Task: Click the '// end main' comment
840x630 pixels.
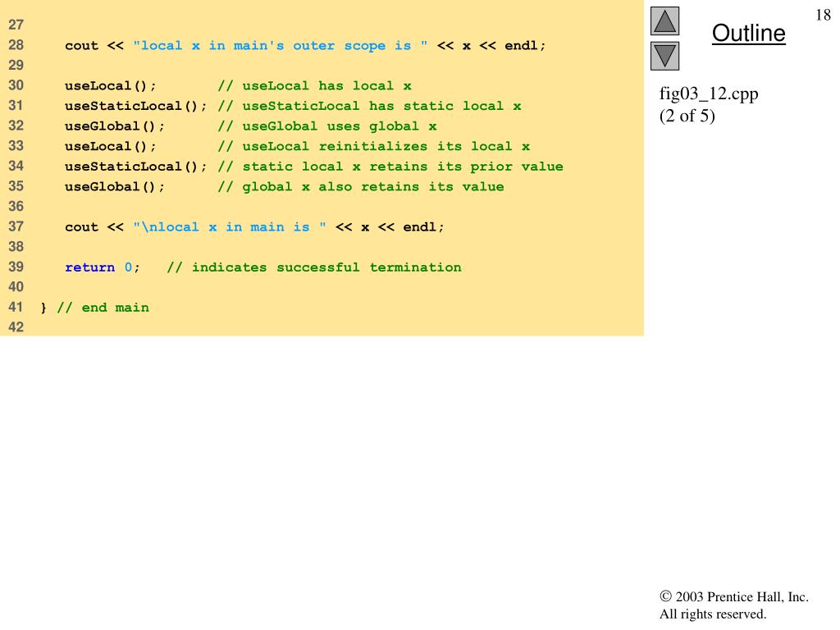Action: tap(103, 308)
